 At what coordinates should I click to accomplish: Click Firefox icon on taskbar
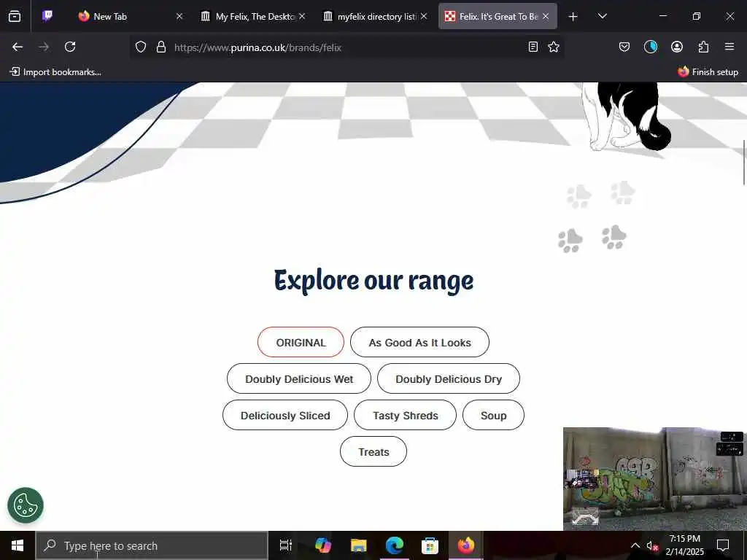click(465, 545)
